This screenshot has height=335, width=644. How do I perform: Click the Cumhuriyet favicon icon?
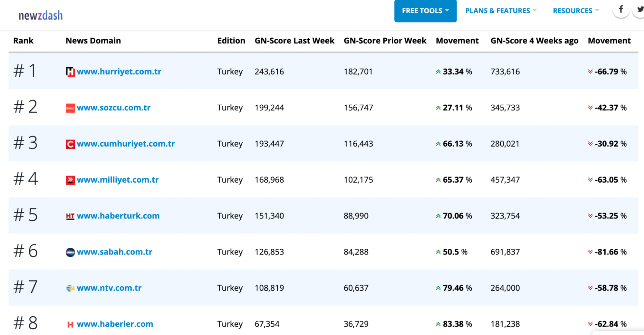[x=70, y=144]
